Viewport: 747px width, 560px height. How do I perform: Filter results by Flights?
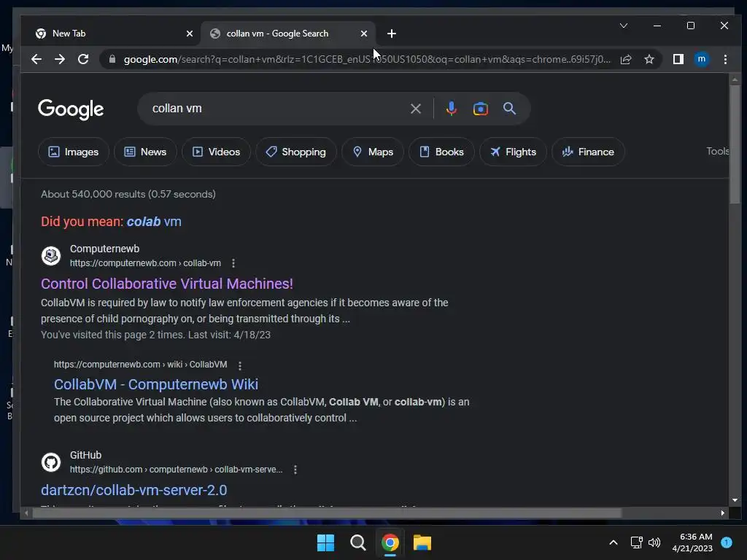point(513,152)
